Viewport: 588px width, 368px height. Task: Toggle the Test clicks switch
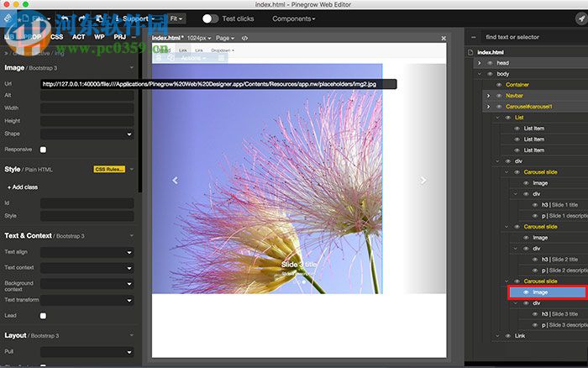[210, 18]
